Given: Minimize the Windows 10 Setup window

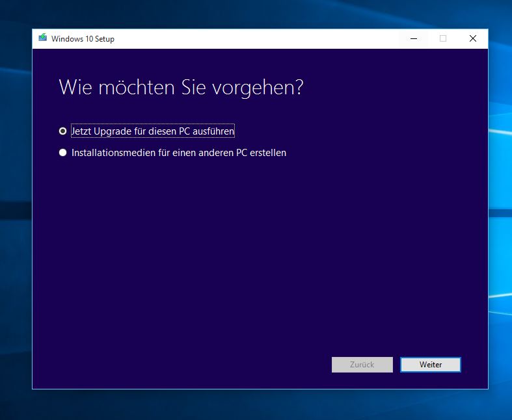Looking at the screenshot, I should pyautogui.click(x=414, y=38).
